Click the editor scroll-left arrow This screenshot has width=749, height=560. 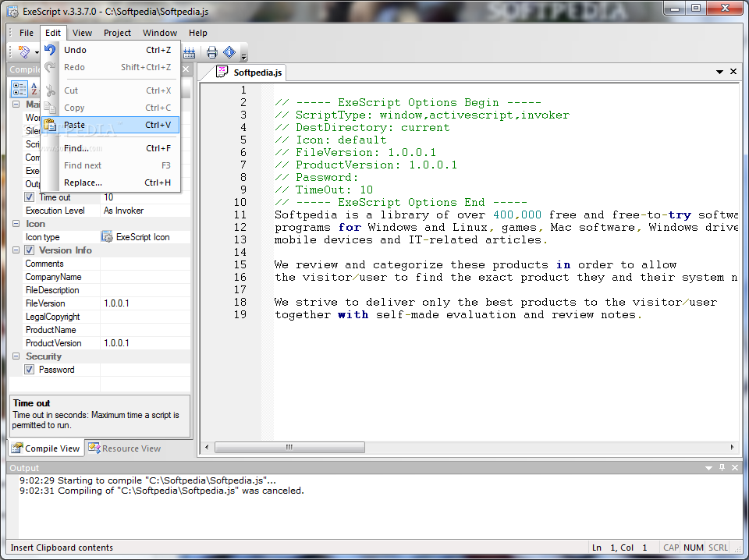[x=207, y=448]
